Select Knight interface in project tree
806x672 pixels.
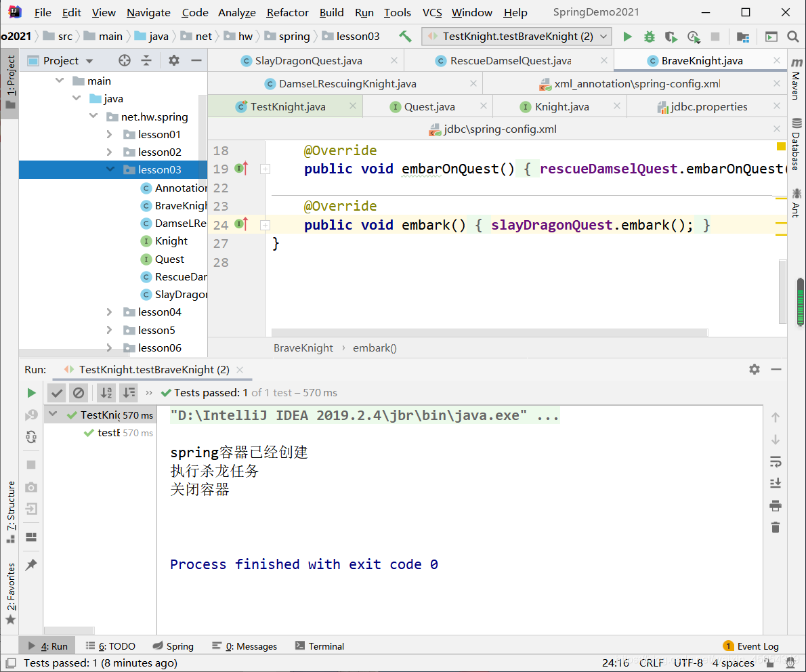click(x=171, y=240)
